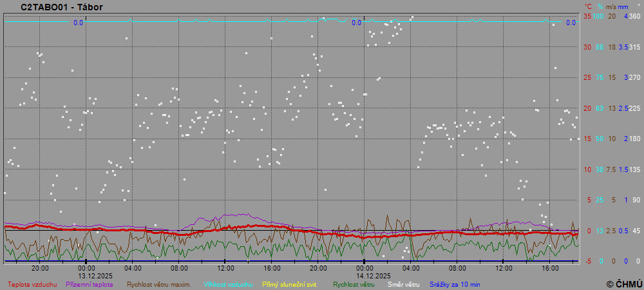The width and height of the screenshot is (644, 290).
Task: Click the red Teplota vzduchu legend label
Action: click(x=32, y=284)
